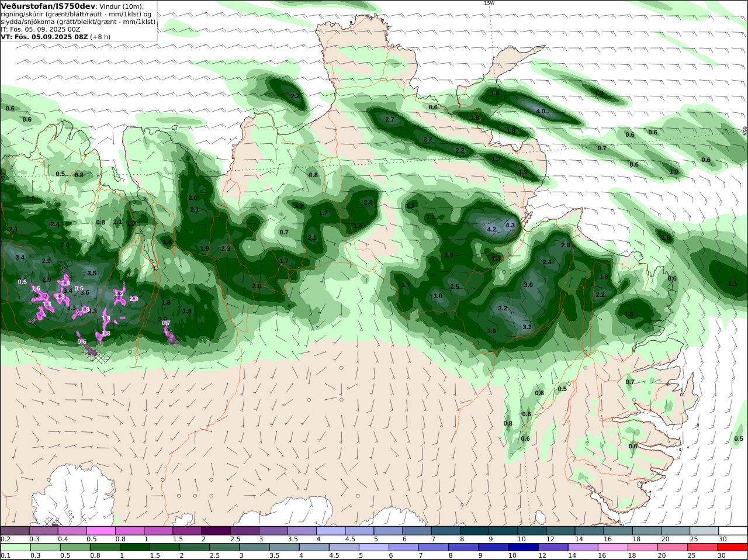Click the 3.2 precipitation value on the map
This screenshot has height=560, width=748.
point(502,308)
